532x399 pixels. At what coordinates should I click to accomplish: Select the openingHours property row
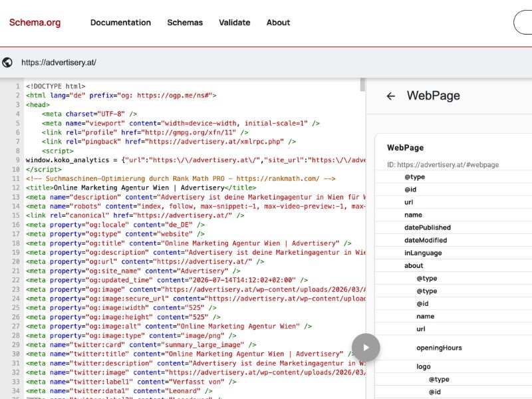click(454, 348)
